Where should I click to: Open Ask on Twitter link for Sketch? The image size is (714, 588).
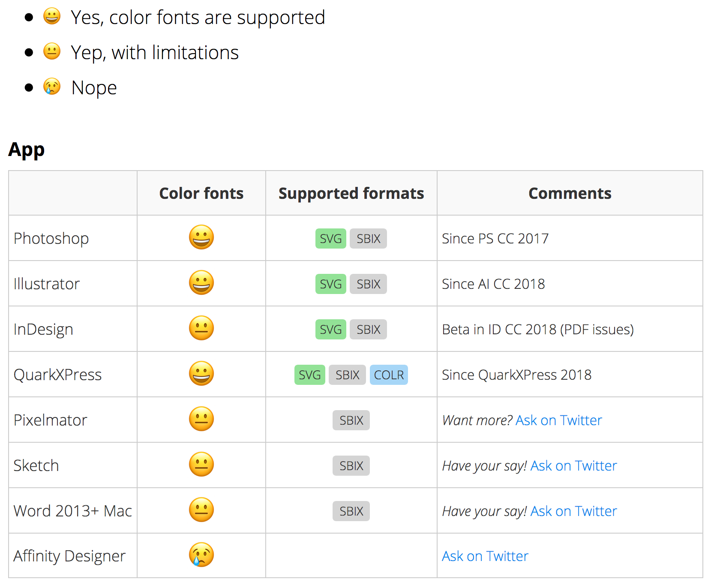point(574,466)
